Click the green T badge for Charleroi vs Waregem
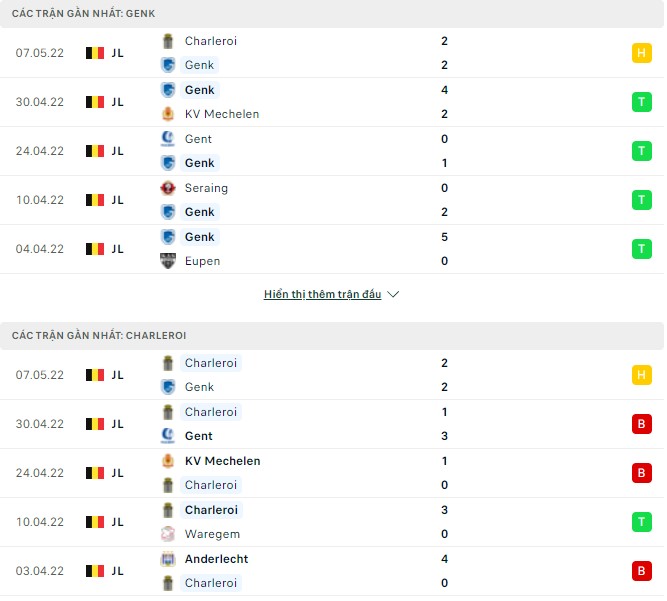Image resolution: width=667 pixels, height=601 pixels. pos(641,522)
